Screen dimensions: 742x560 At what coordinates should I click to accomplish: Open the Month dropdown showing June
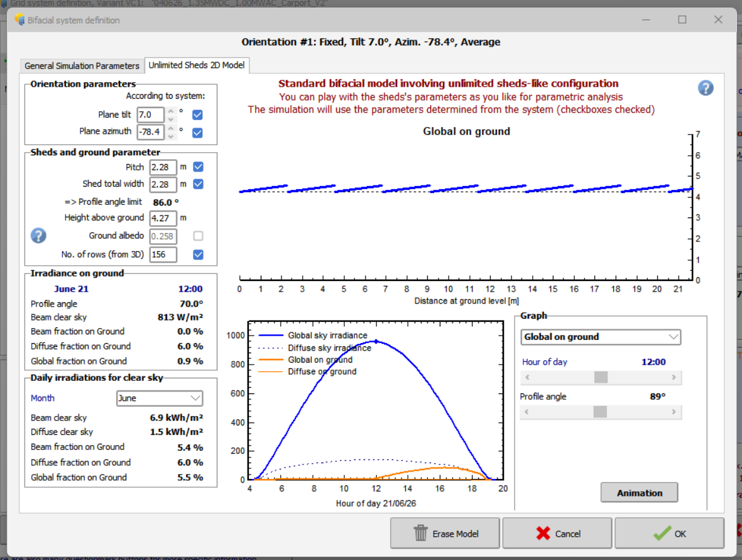[x=160, y=398]
